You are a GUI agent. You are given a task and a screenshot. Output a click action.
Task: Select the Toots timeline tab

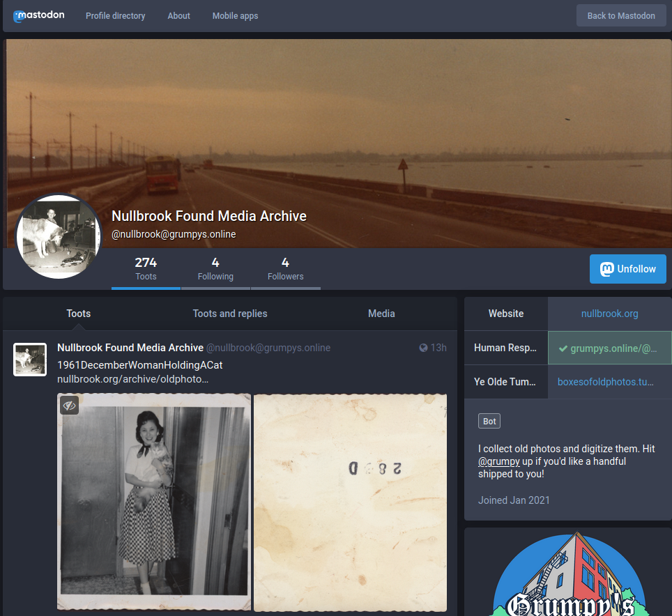[x=79, y=314]
